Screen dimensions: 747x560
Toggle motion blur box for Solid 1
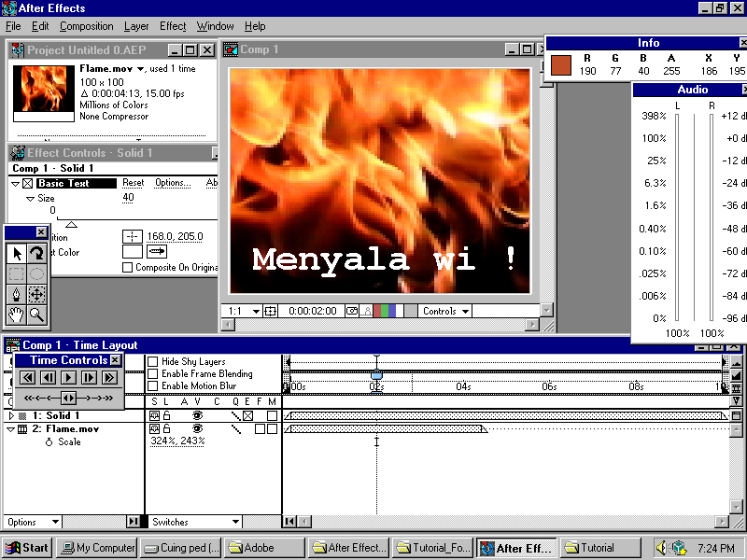pos(272,415)
